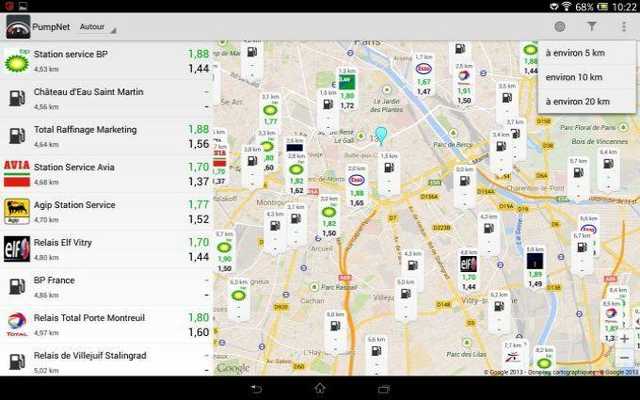Choose 'à environ 5 km' option
Image resolution: width=640 pixels, height=400 pixels.
pos(587,53)
